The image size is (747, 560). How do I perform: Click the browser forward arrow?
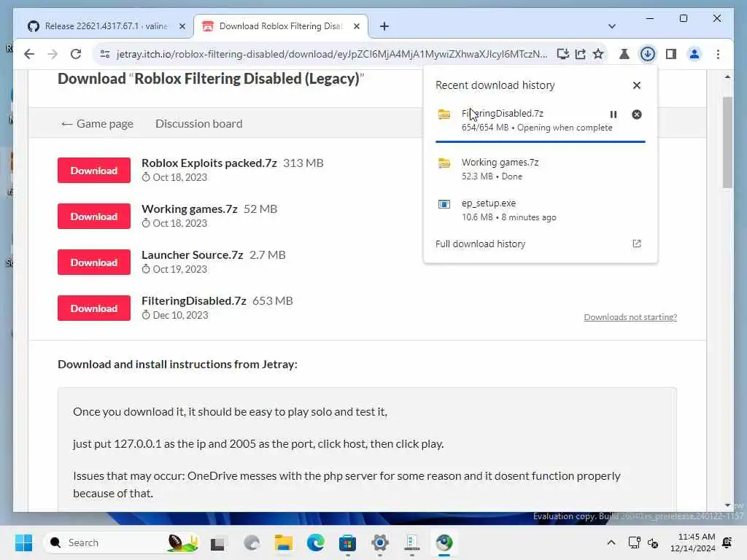point(53,54)
